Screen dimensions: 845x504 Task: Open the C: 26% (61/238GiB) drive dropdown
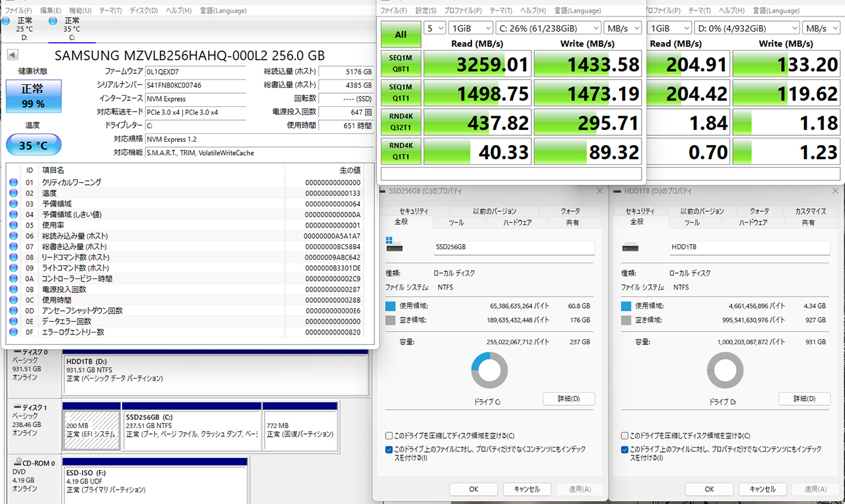point(549,28)
